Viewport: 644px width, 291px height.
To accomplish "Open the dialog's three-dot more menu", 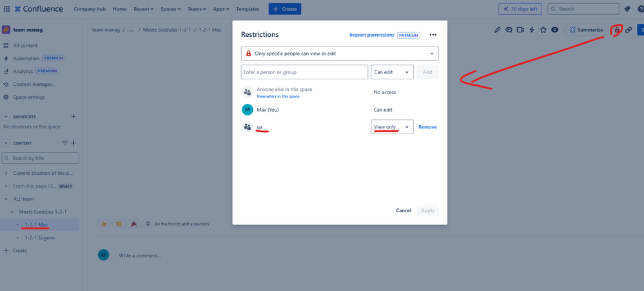I will coord(433,35).
